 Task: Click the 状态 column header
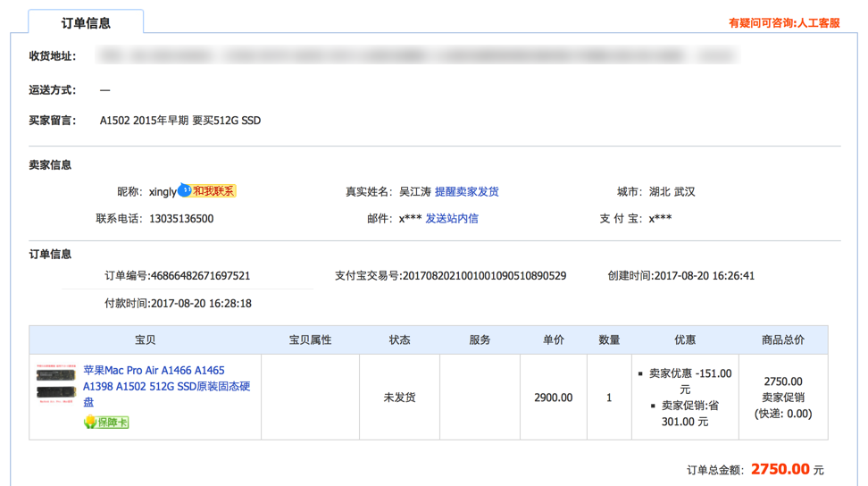tap(399, 339)
